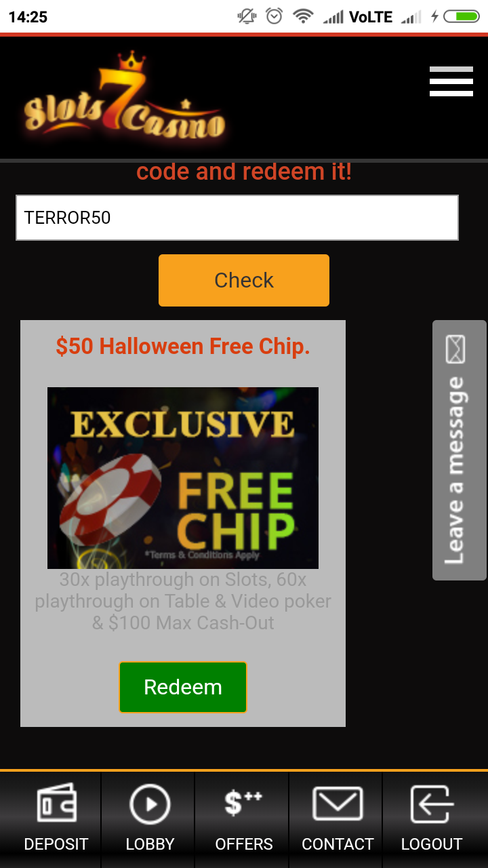Tap the battery indicator in status bar
The width and height of the screenshot is (488, 868).
(x=462, y=16)
